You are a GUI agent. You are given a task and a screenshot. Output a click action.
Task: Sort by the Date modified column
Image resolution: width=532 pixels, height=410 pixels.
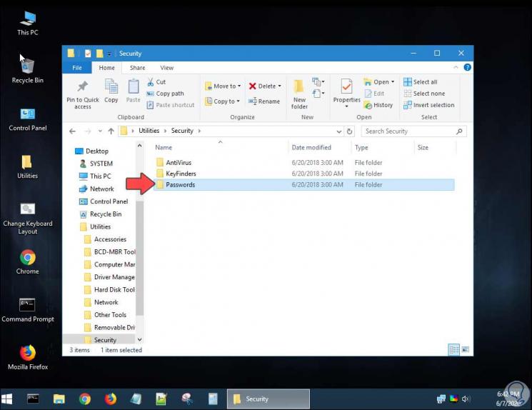(311, 147)
